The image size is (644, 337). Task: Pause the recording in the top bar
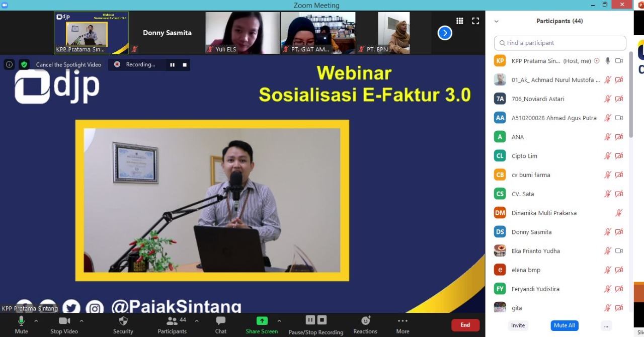pyautogui.click(x=172, y=64)
